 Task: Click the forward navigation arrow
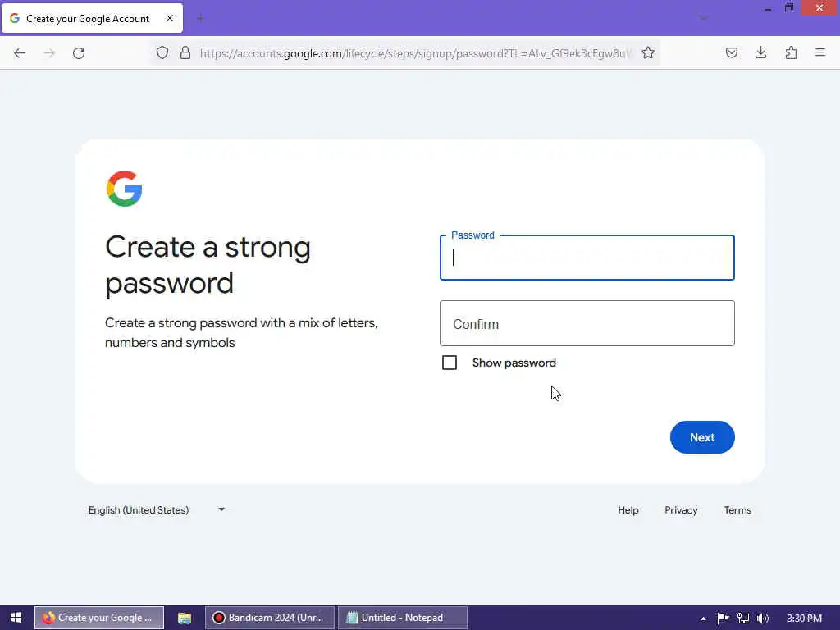[x=49, y=53]
